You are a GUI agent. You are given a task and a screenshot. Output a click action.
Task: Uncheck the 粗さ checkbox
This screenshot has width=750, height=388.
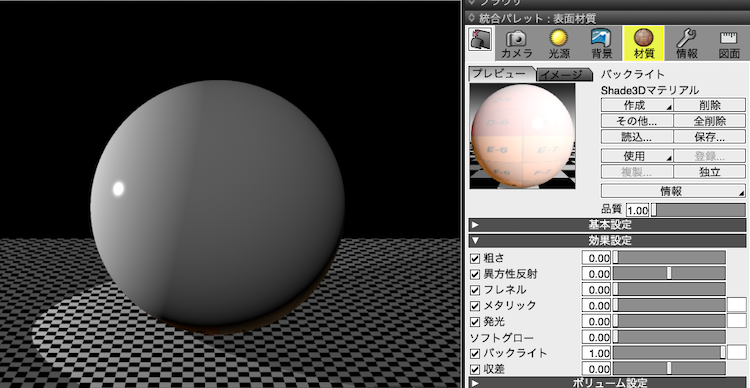(x=475, y=258)
